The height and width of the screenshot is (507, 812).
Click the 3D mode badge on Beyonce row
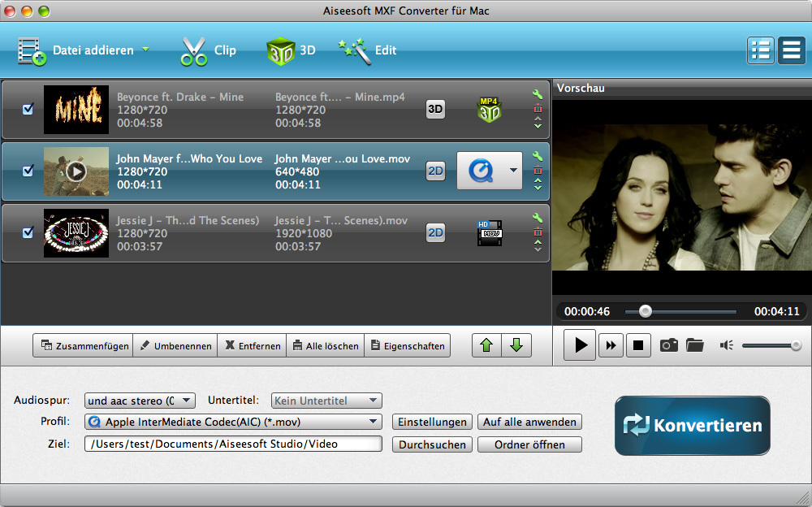point(435,109)
